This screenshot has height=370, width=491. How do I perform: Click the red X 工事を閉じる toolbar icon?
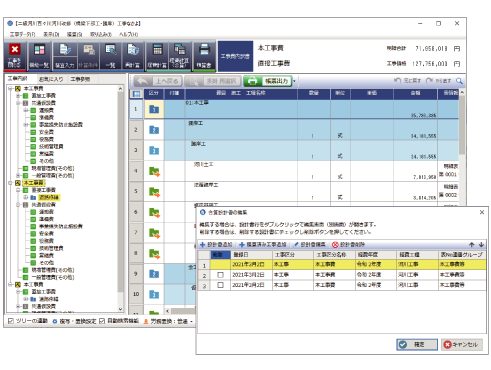(x=15, y=56)
